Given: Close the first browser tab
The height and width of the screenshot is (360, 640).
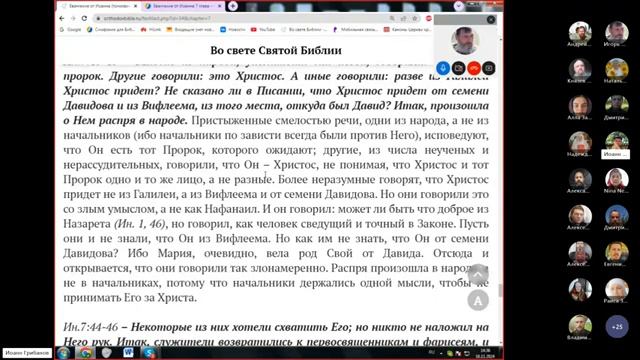Looking at the screenshot, I should (136, 6).
